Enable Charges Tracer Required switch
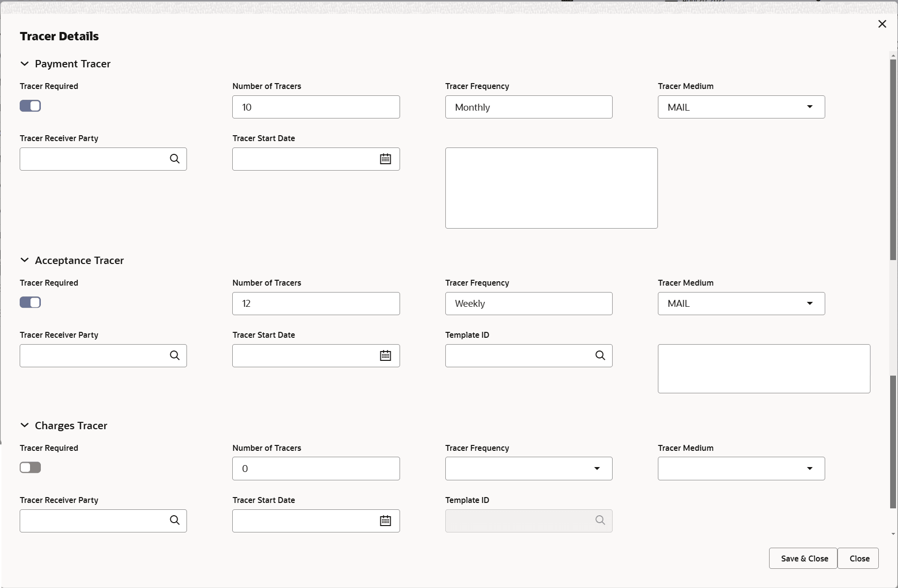The image size is (898, 588). [x=31, y=468]
